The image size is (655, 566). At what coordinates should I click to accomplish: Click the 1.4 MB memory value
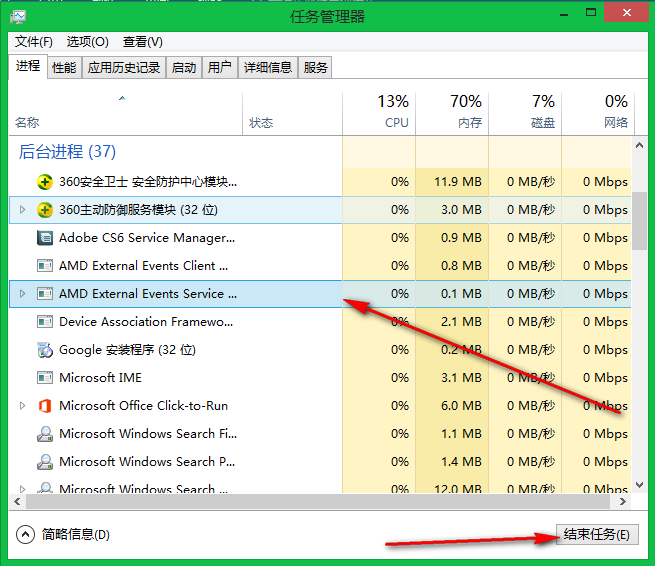[461, 462]
